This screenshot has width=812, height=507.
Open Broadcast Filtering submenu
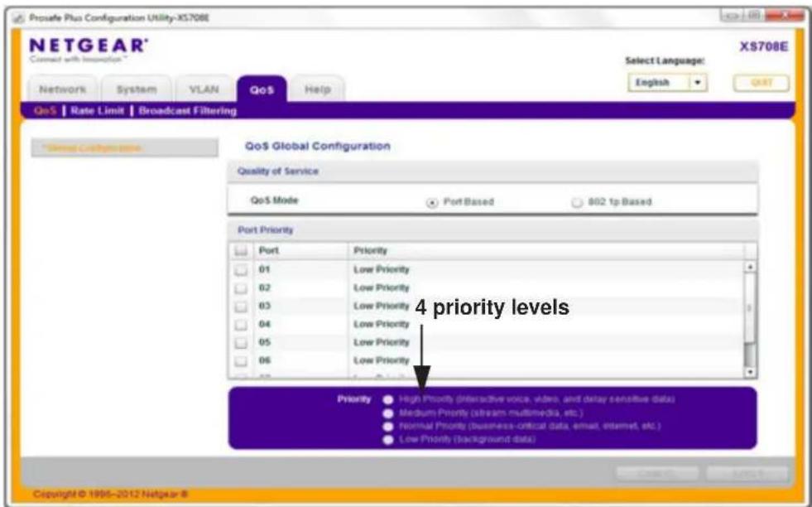coord(187,110)
